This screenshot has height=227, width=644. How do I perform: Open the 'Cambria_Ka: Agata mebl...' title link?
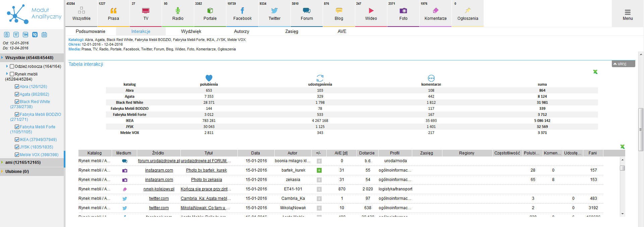pos(206,198)
